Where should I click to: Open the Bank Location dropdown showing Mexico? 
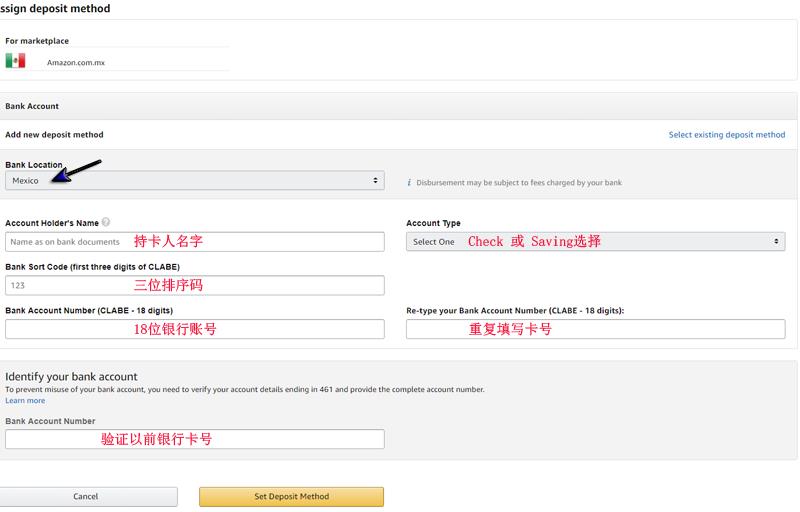(x=195, y=181)
